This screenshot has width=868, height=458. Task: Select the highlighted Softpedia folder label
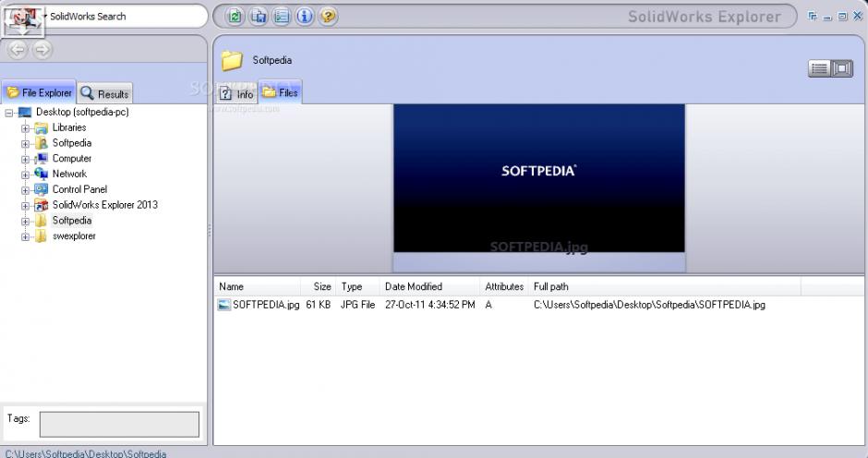click(72, 221)
